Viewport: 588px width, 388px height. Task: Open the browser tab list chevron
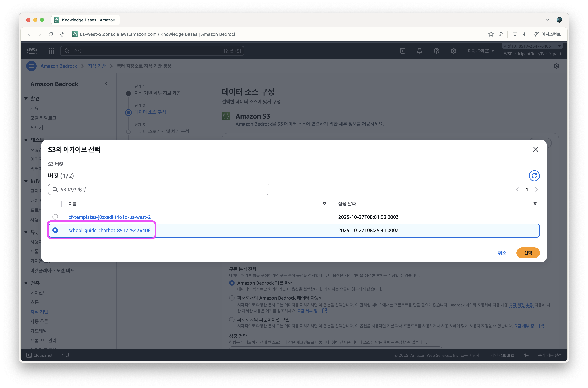click(x=548, y=20)
